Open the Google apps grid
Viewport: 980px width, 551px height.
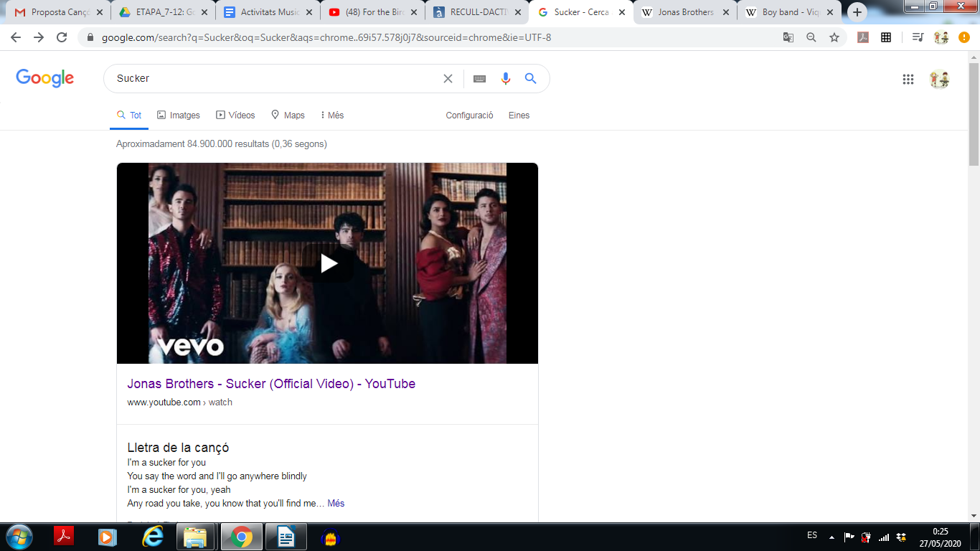tap(908, 80)
